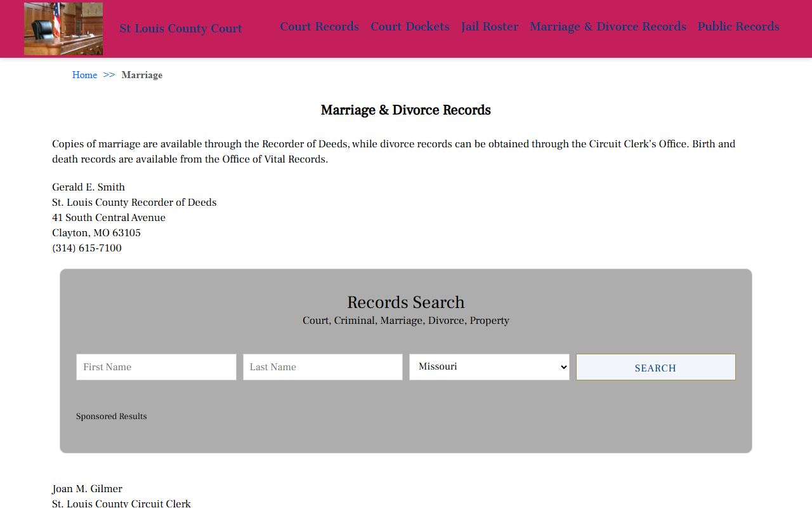
Task: Go to Court Dockets page
Action: 410,27
